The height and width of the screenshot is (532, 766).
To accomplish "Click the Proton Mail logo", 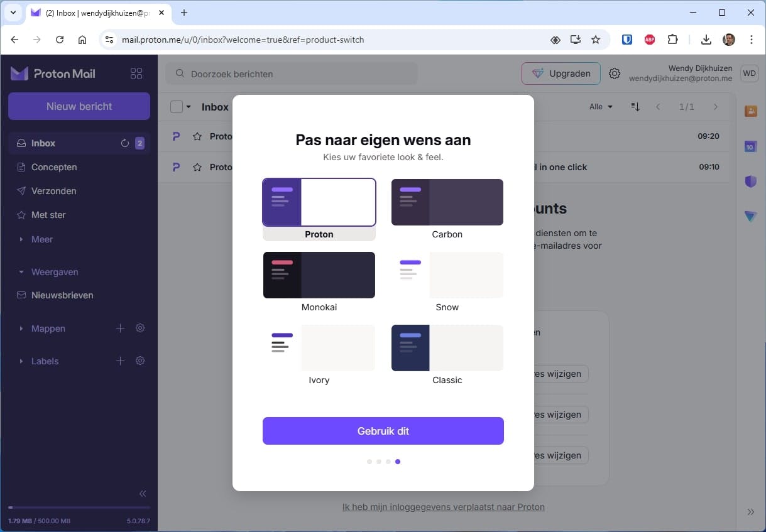I will point(53,73).
